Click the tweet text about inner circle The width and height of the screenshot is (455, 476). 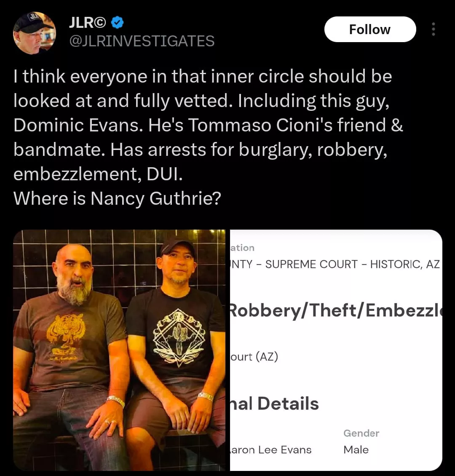point(208,137)
